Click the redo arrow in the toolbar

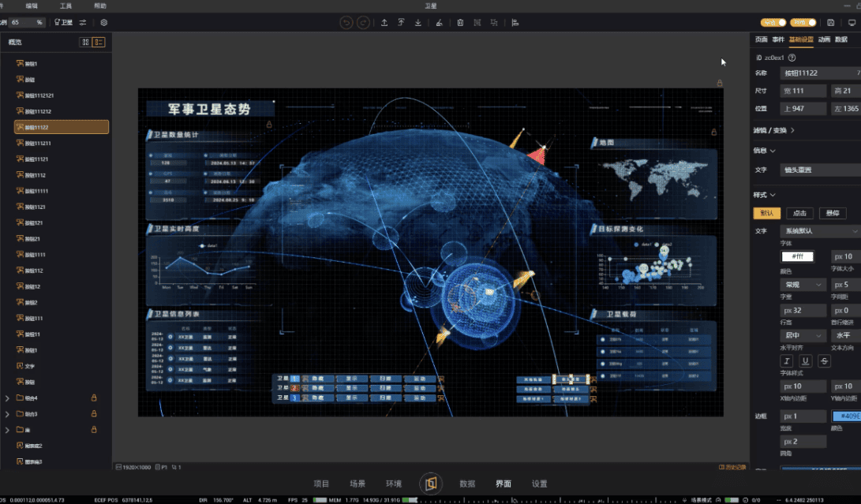[363, 23]
